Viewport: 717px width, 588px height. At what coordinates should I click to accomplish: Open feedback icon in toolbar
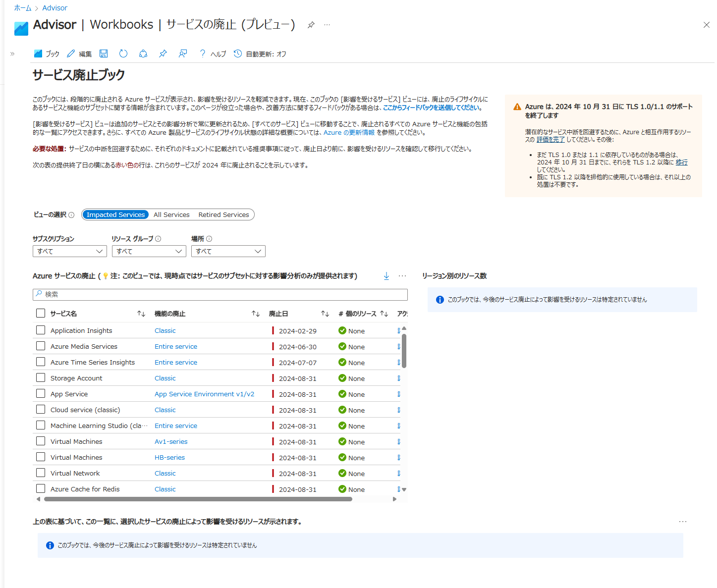click(x=183, y=53)
